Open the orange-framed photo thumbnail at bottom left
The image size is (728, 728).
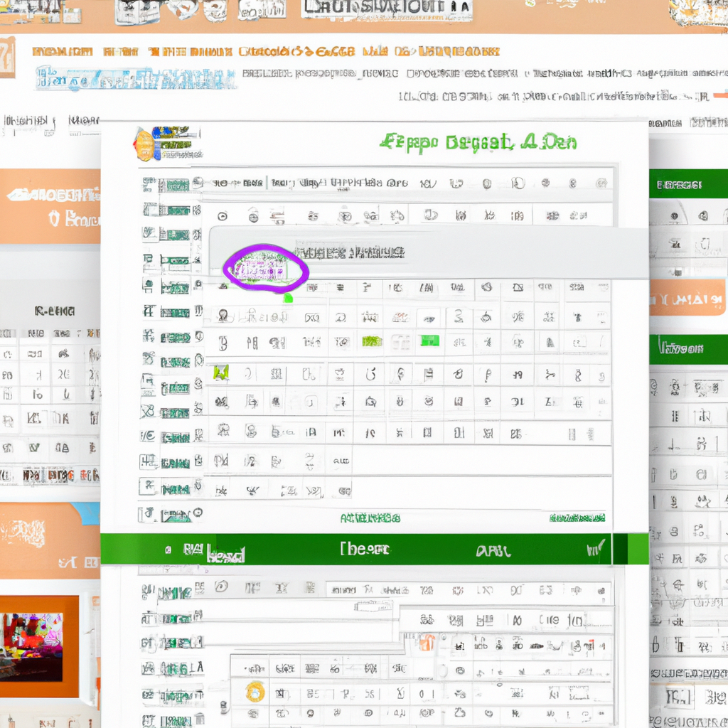(39, 646)
